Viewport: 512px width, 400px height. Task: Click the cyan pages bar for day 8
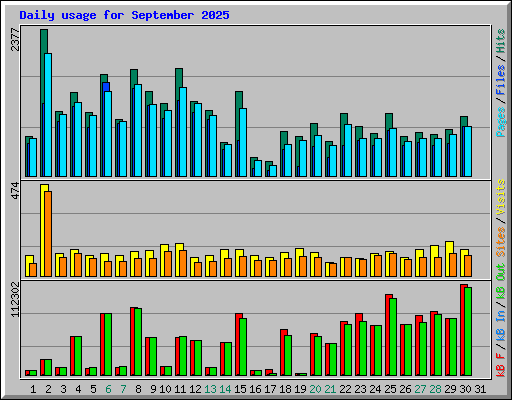(x=138, y=130)
